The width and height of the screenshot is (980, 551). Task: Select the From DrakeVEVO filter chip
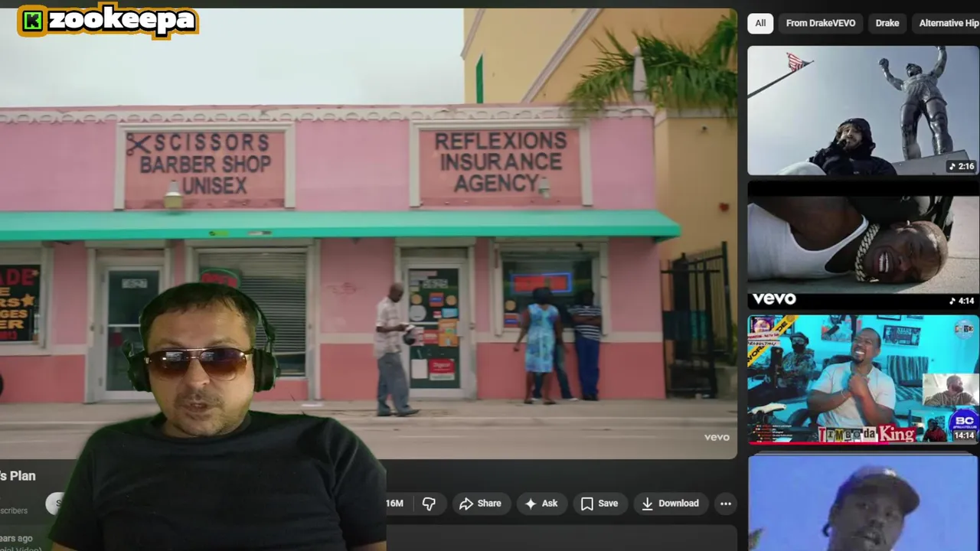[821, 23]
